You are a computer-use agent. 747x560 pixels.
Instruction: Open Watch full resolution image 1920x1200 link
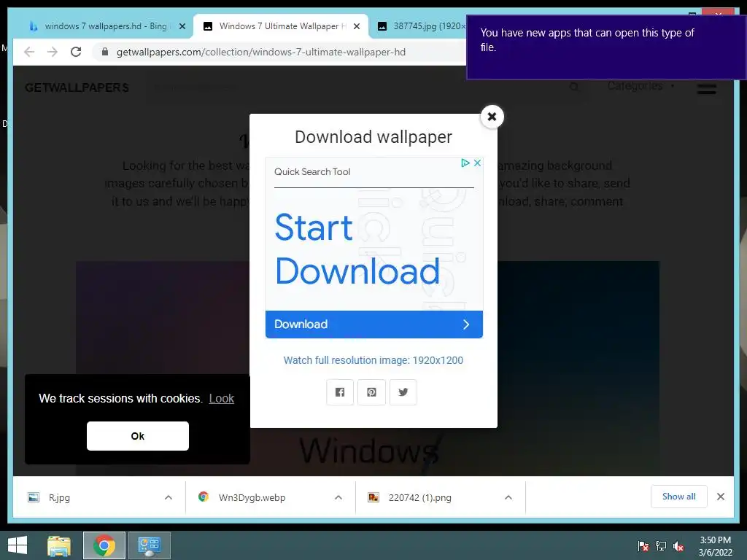(x=373, y=360)
